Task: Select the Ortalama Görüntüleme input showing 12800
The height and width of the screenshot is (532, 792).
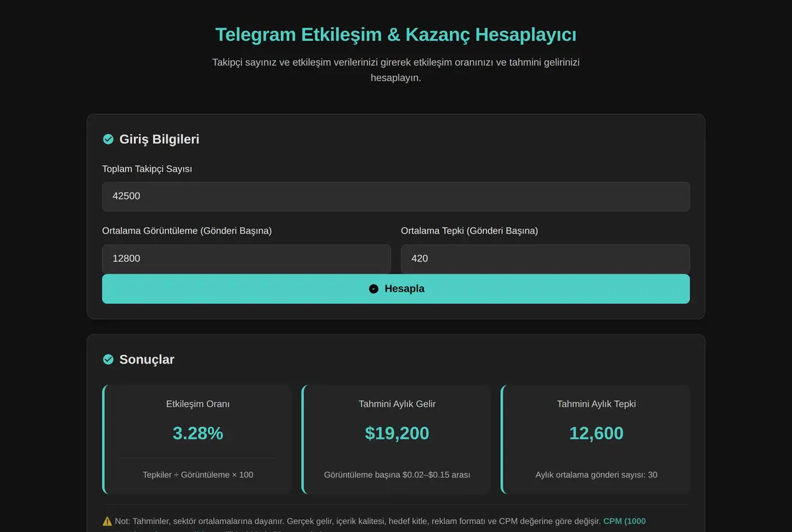Action: coord(246,259)
